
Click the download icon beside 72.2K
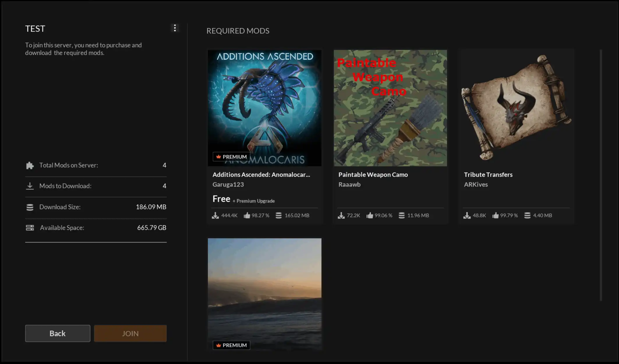(341, 215)
